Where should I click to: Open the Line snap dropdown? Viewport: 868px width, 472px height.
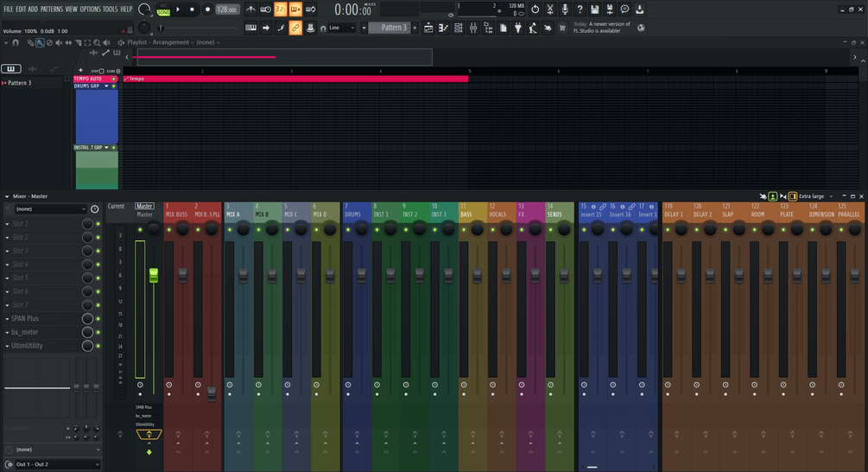[341, 28]
